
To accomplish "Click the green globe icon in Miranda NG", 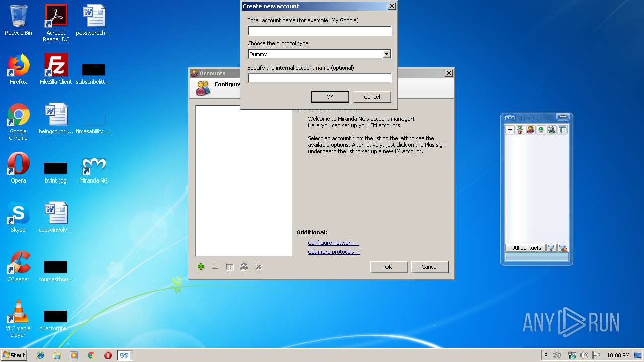I will [541, 130].
